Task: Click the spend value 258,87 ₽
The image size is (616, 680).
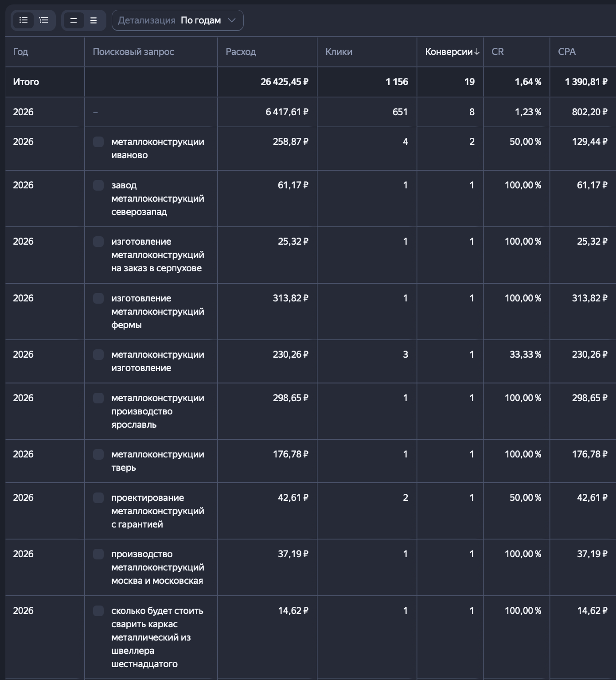Action: [291, 142]
